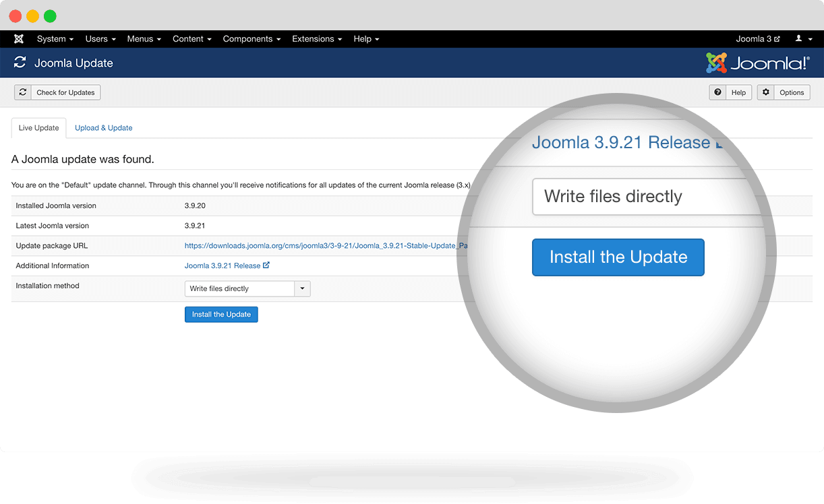Image resolution: width=824 pixels, height=504 pixels.
Task: Switch to the Live Update tab
Action: (39, 128)
